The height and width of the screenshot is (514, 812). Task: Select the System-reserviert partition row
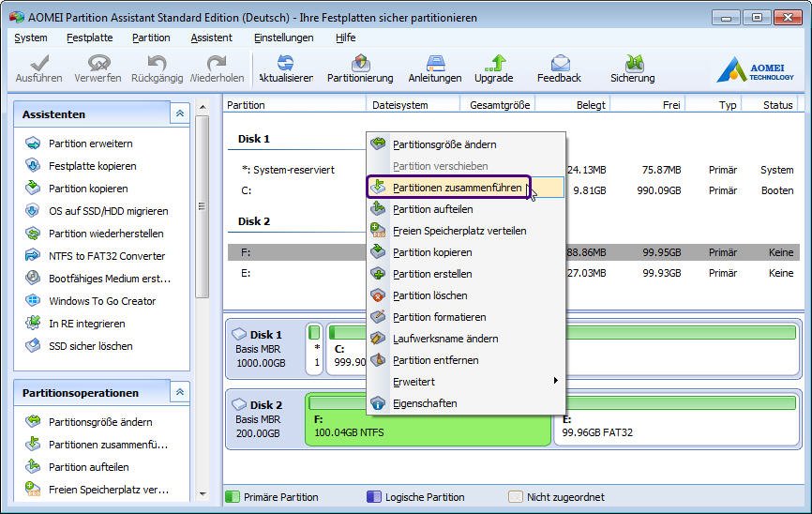click(x=297, y=170)
